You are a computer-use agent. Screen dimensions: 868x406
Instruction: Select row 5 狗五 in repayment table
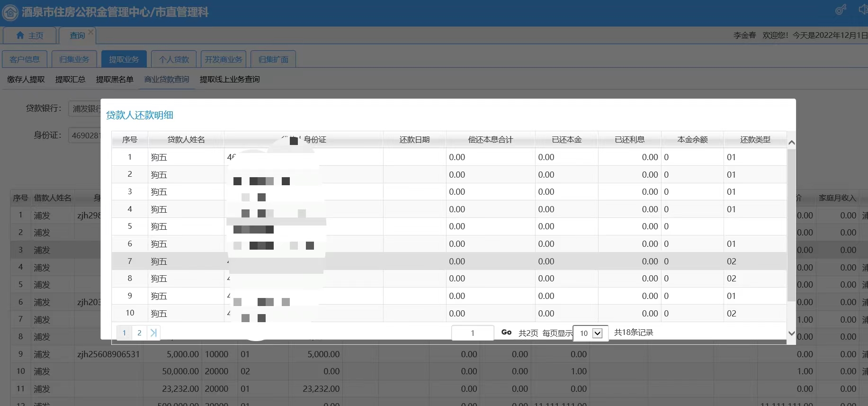coord(449,226)
